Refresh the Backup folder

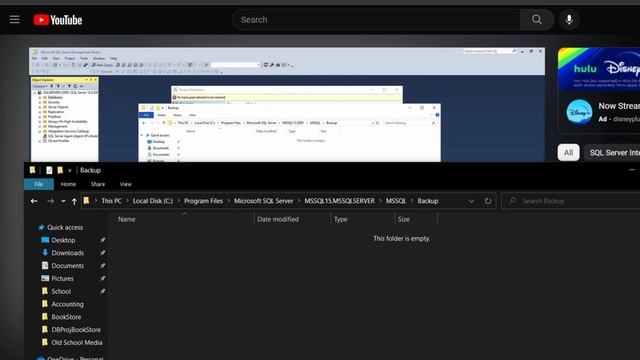[x=488, y=201]
